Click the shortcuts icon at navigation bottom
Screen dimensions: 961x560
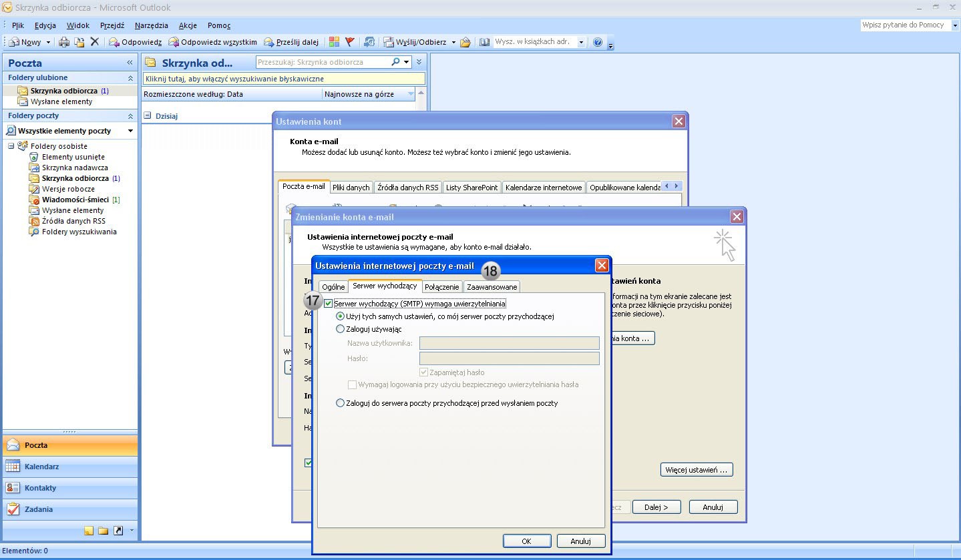118,531
